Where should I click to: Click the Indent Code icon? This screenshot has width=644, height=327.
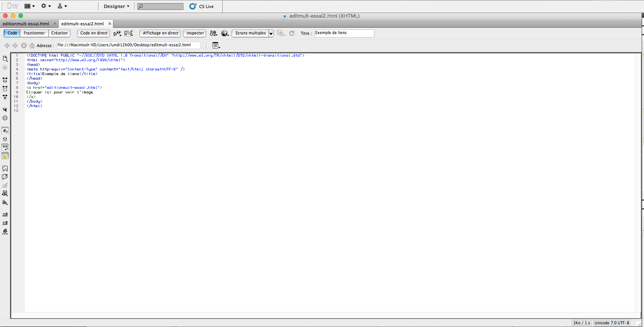click(5, 214)
